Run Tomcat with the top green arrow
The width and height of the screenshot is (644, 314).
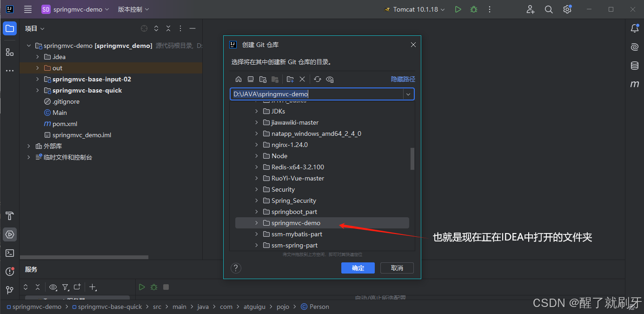(x=458, y=9)
